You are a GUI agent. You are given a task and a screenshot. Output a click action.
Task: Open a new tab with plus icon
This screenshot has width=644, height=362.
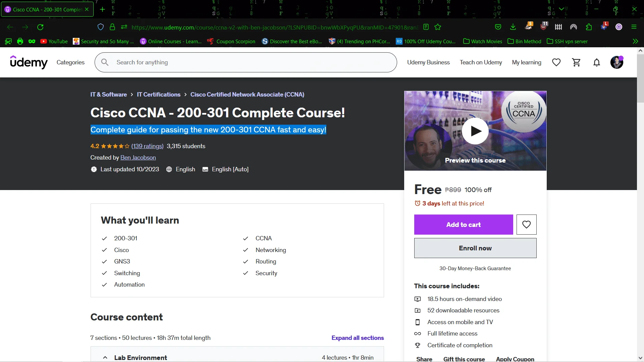[x=102, y=9]
